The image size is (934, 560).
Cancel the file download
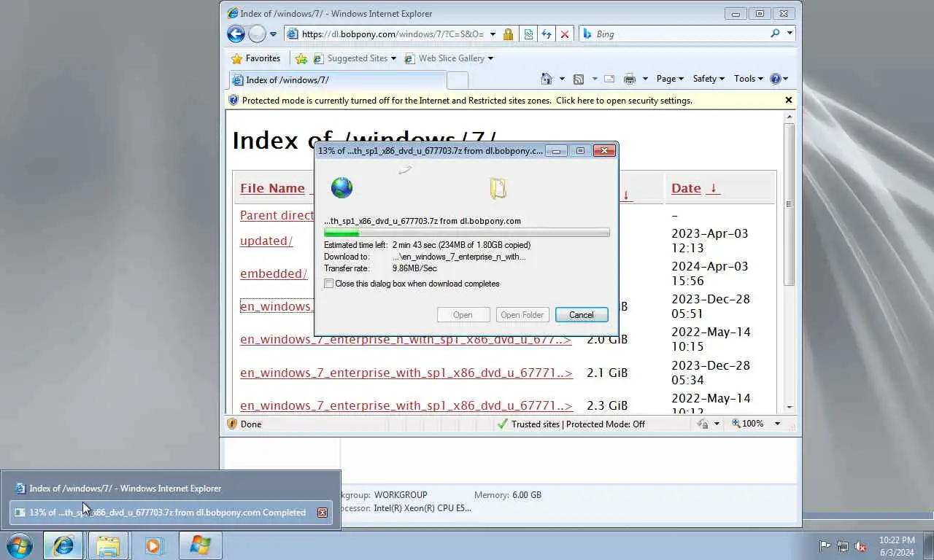[x=582, y=315]
